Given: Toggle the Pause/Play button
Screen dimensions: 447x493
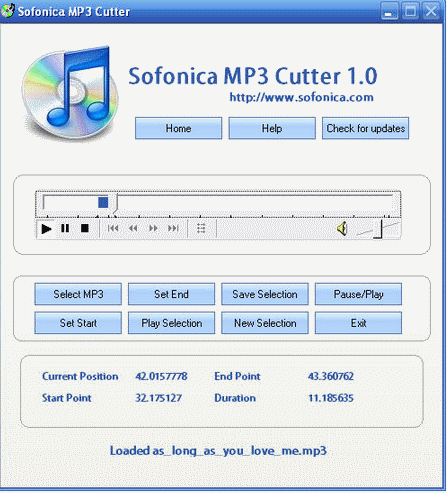Looking at the screenshot, I should point(358,294).
